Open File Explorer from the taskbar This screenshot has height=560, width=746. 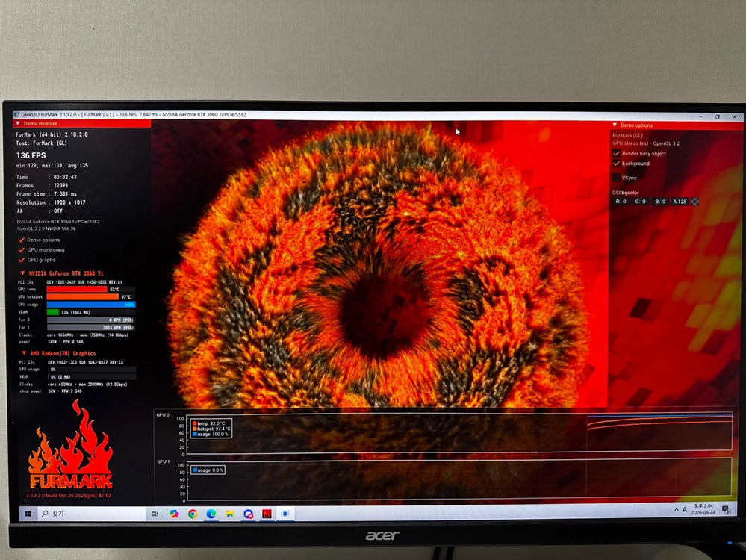coord(230,514)
